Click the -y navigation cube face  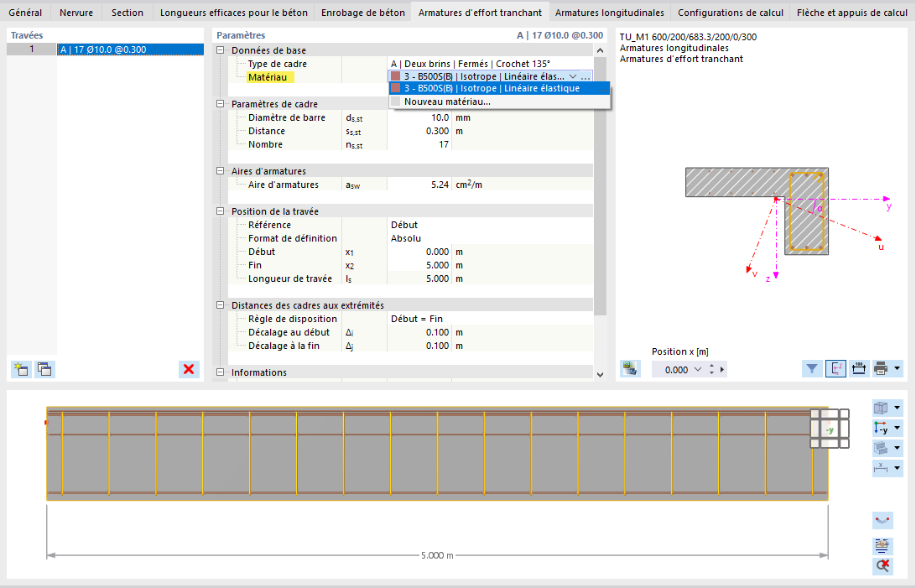pos(830,429)
